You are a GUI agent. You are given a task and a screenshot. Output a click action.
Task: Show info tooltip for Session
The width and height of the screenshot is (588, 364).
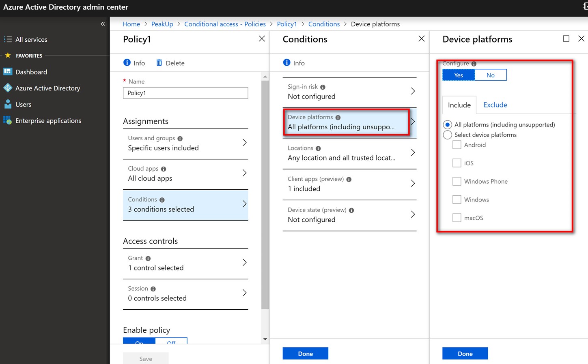coord(153,289)
